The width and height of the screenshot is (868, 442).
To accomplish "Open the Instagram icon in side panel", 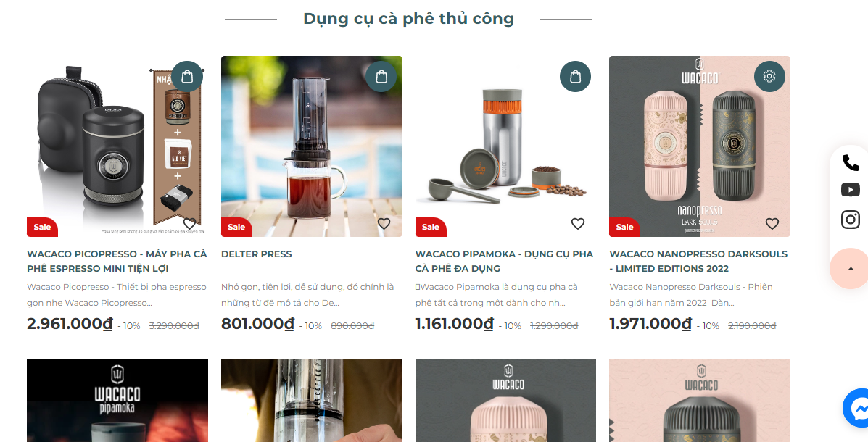I will click(851, 220).
